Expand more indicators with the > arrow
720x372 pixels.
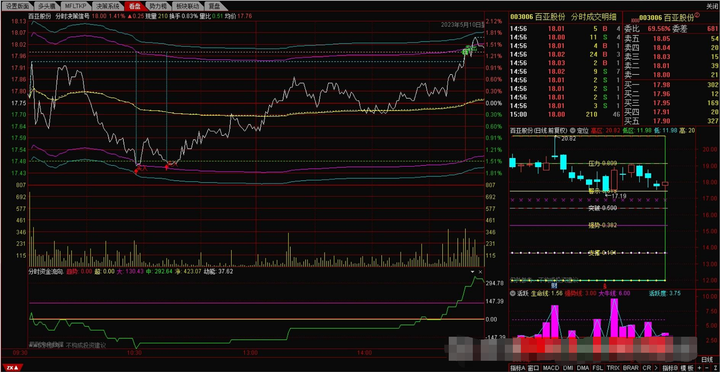click(656, 368)
